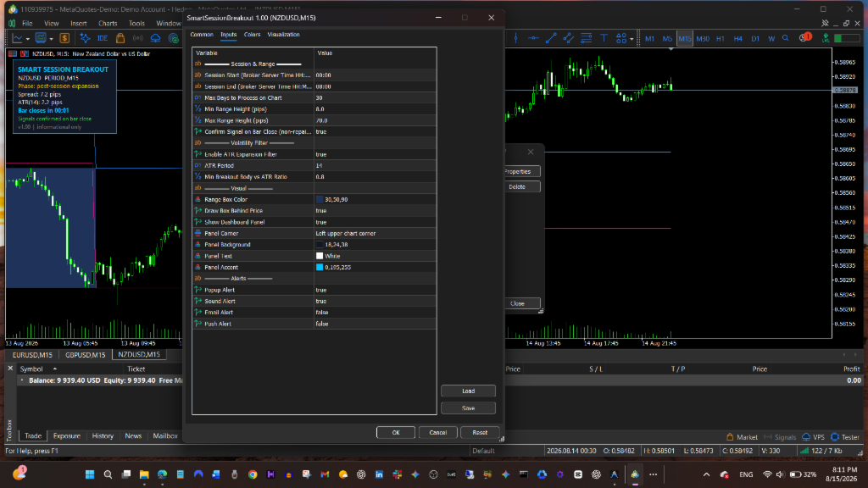Expand the chart template dropdown arrow

coord(51,39)
